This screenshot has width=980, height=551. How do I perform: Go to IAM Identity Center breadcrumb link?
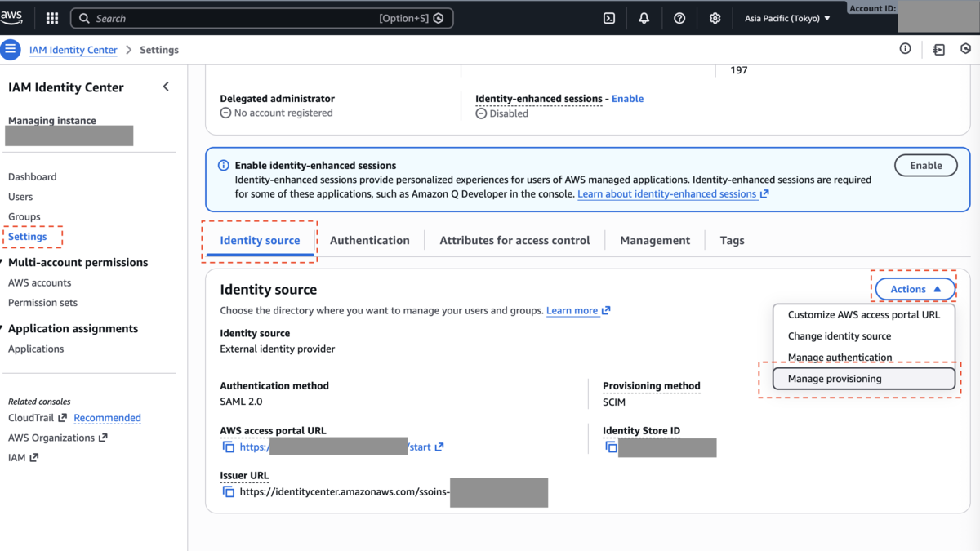click(x=73, y=50)
